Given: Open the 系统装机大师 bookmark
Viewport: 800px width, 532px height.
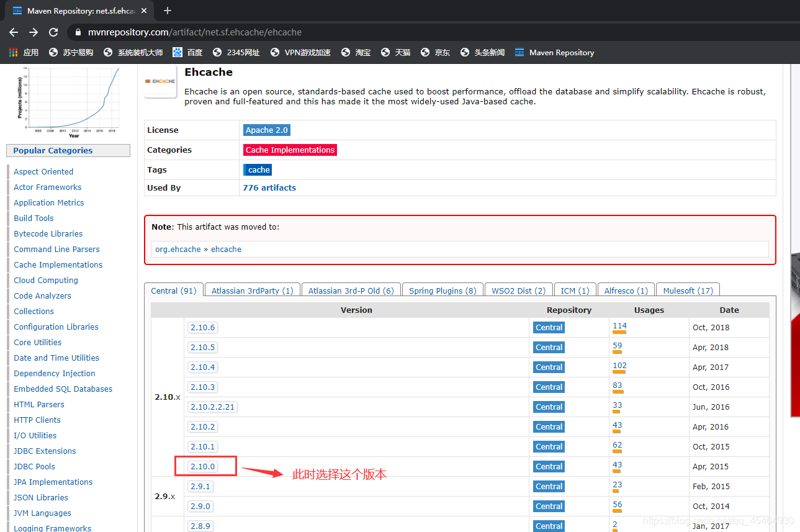Looking at the screenshot, I should (x=133, y=53).
